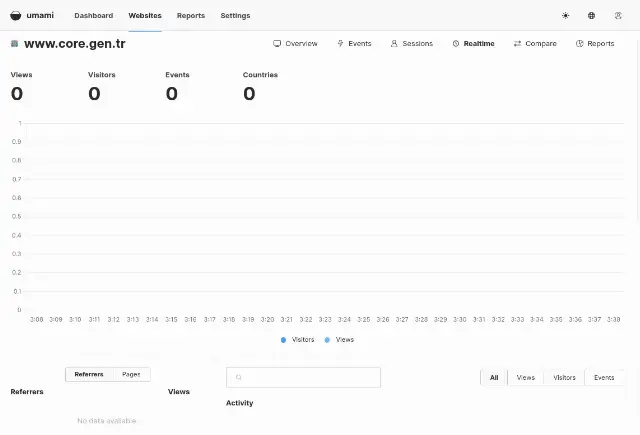Click the Sessions person icon
Viewport: 640px width, 435px height.
pyautogui.click(x=394, y=43)
